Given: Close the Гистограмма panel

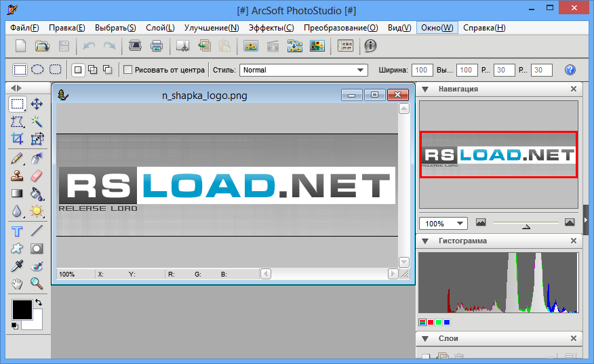Looking at the screenshot, I should point(574,241).
